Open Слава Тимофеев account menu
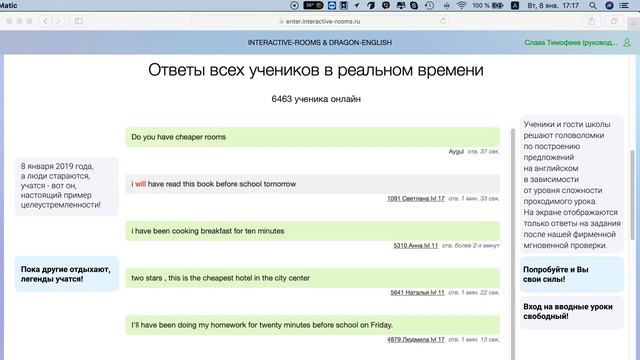 pos(571,42)
